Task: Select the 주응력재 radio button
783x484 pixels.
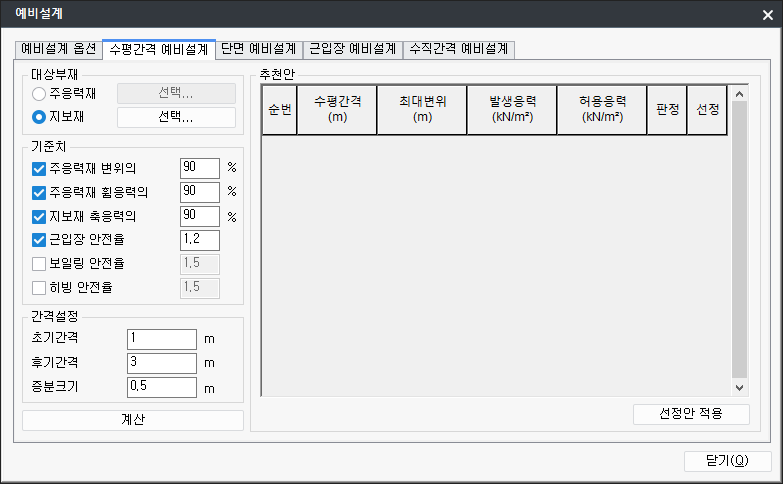Action: click(x=40, y=94)
